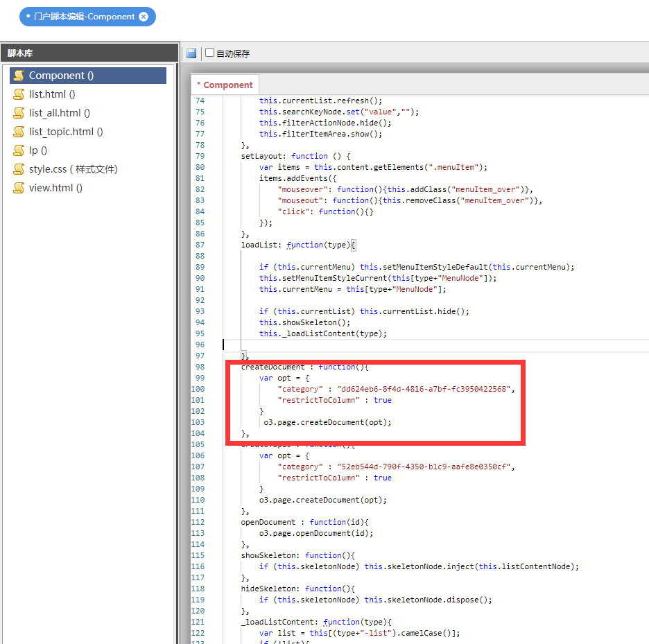Click the script icon next to list.html

point(19,94)
